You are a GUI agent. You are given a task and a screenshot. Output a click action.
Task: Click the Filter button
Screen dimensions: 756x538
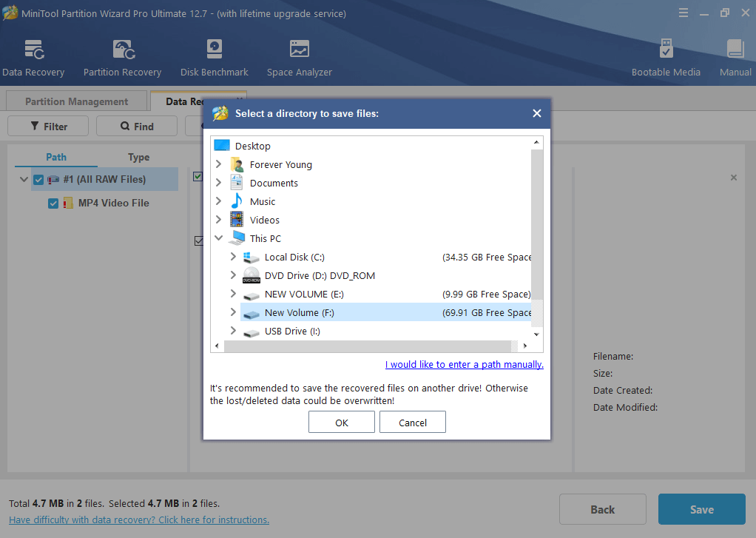[x=48, y=126]
